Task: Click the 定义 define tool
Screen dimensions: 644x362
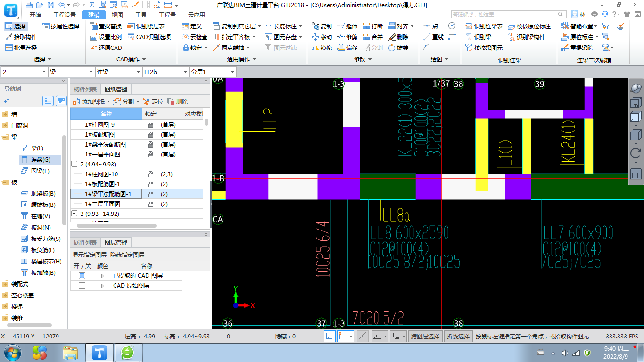Action: pos(192,26)
